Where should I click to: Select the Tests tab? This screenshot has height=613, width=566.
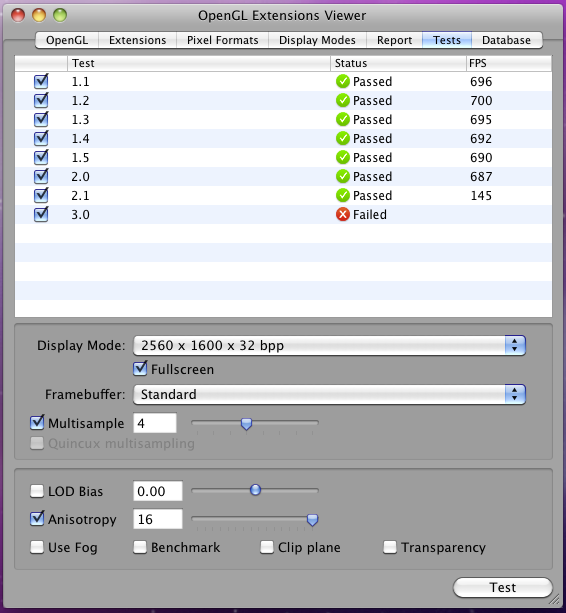click(447, 40)
